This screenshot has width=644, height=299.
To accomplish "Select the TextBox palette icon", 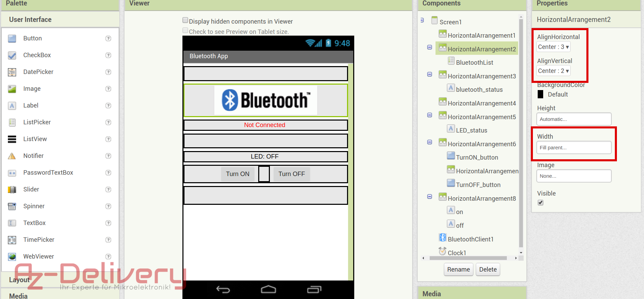I will point(12,223).
